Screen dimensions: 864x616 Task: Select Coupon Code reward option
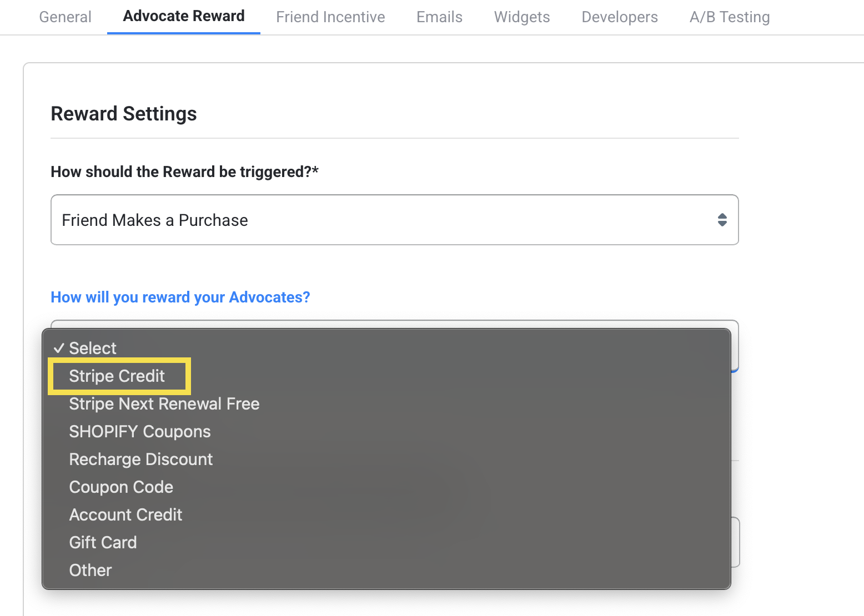point(386,487)
